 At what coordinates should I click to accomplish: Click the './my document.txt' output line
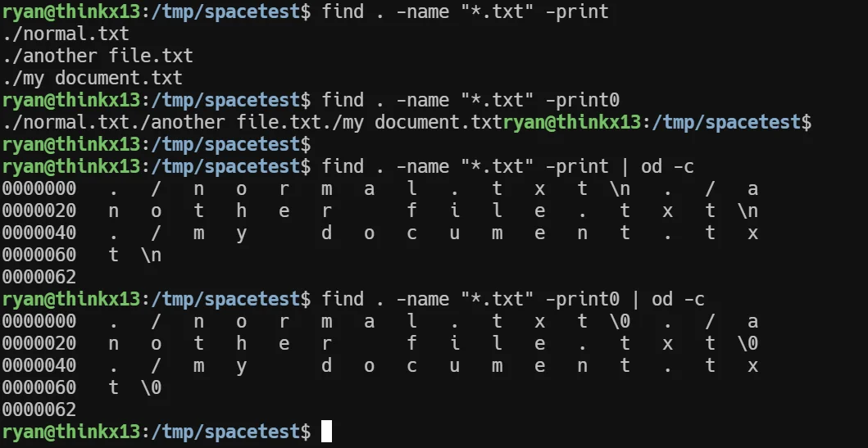tap(92, 79)
